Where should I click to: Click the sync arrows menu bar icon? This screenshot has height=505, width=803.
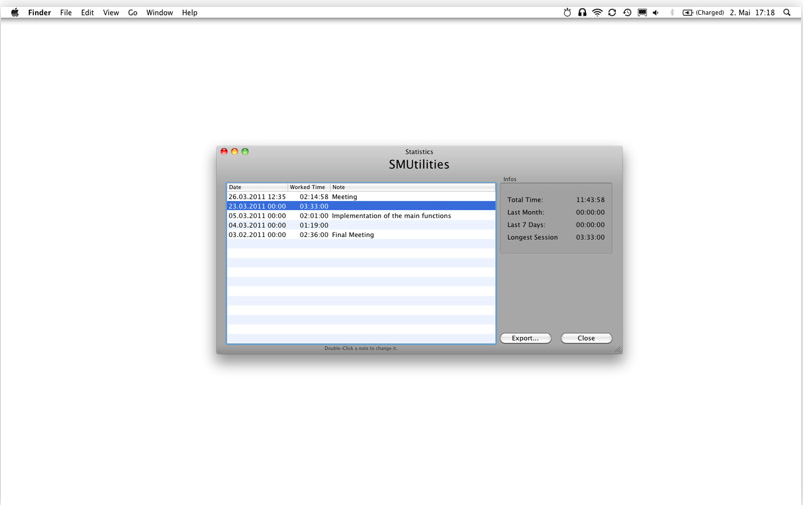coord(612,12)
